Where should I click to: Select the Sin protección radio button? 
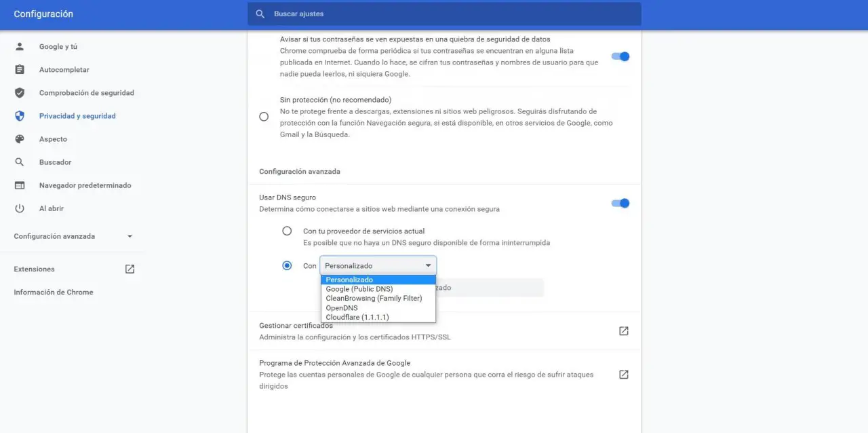pos(264,117)
